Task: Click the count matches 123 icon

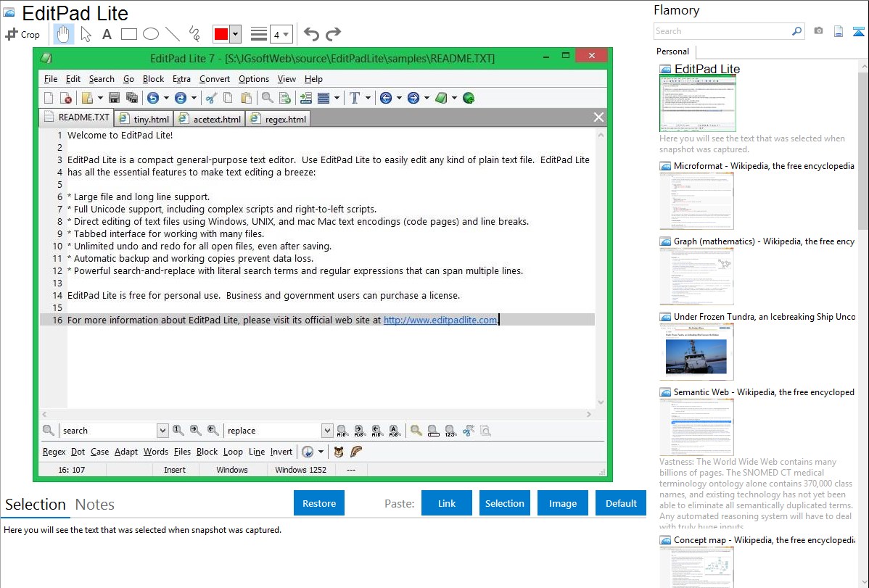Action: pyautogui.click(x=450, y=431)
